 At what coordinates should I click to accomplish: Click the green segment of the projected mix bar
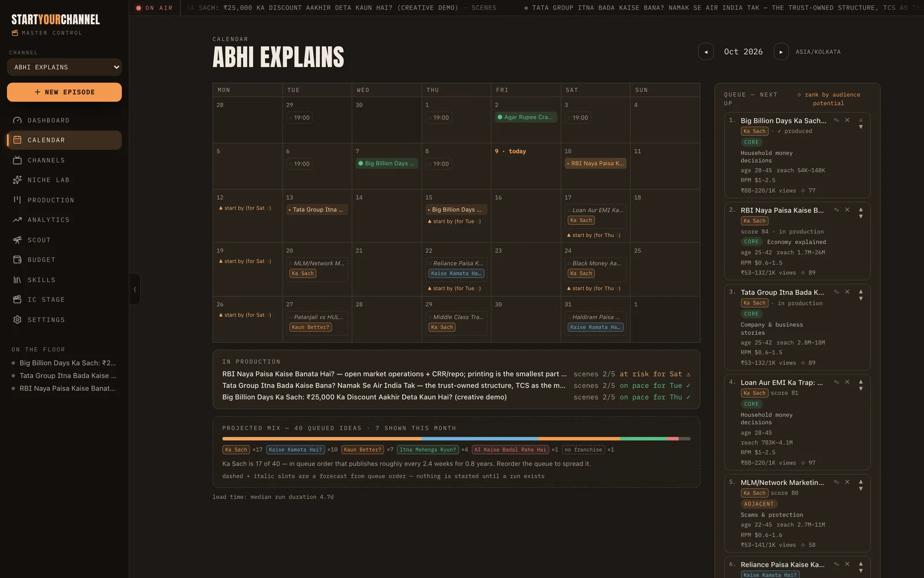click(643, 439)
